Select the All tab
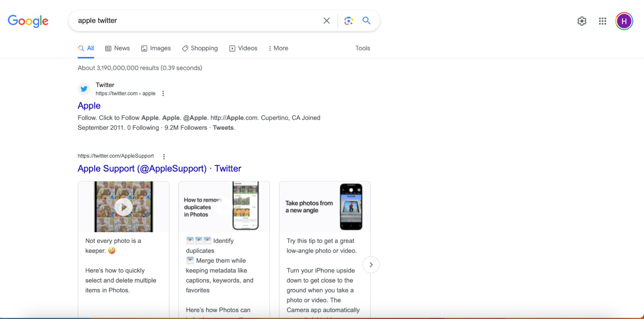 point(86,48)
